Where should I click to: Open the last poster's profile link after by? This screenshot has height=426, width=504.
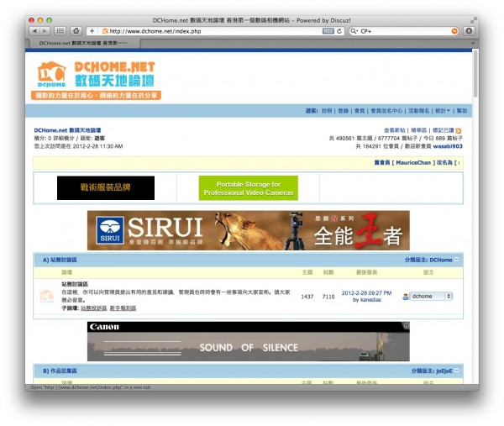370,300
